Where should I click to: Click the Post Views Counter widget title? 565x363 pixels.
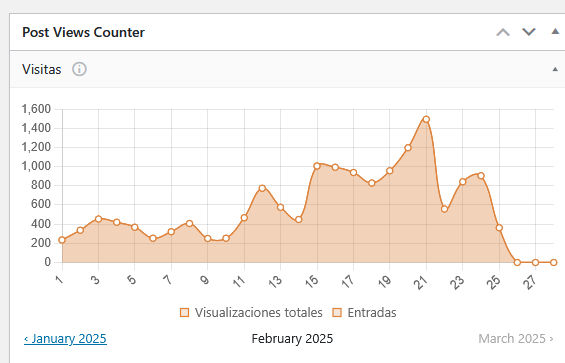[x=83, y=32]
